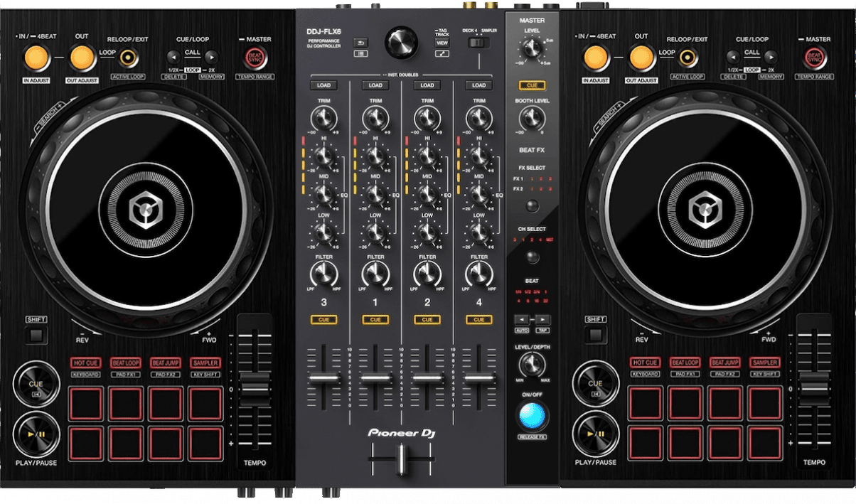Click the channel 3 HI EQ knob
The width and height of the screenshot is (856, 504).
323,155
